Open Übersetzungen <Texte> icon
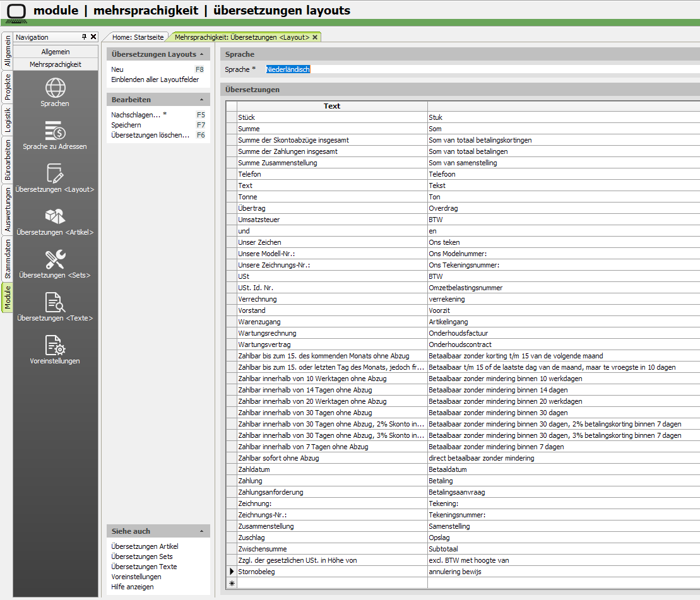The height and width of the screenshot is (600, 700). 56,302
